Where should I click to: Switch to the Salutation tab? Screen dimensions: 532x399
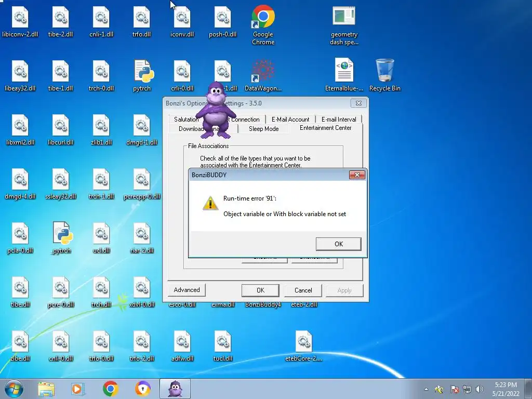[186, 119]
